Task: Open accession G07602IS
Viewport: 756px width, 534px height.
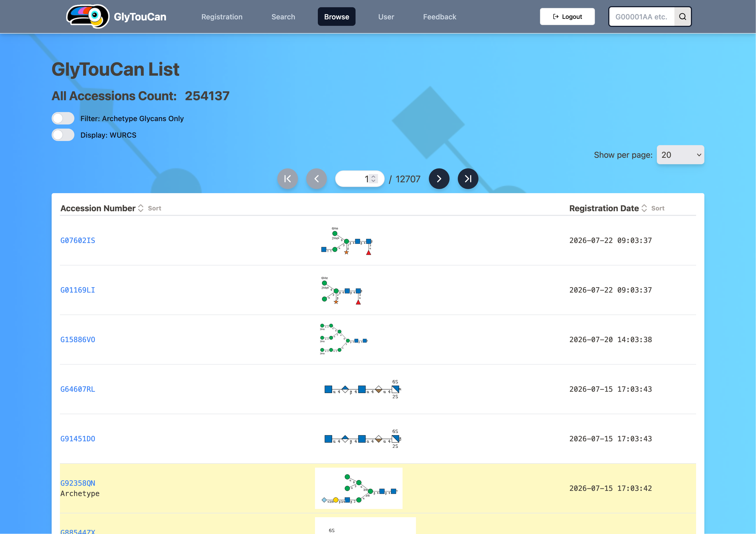Action: [78, 240]
